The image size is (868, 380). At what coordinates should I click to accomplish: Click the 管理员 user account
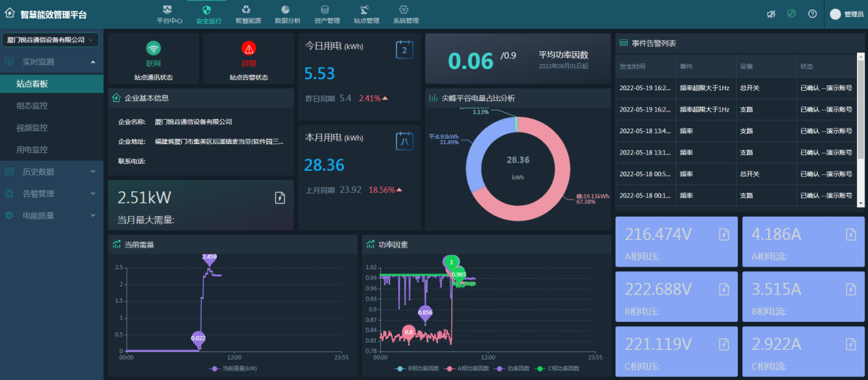[x=846, y=14]
